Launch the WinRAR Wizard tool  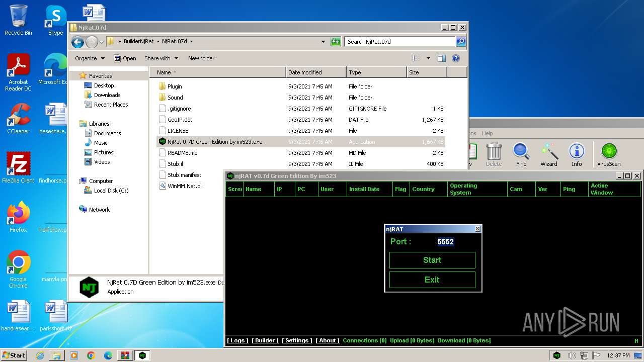pos(549,155)
